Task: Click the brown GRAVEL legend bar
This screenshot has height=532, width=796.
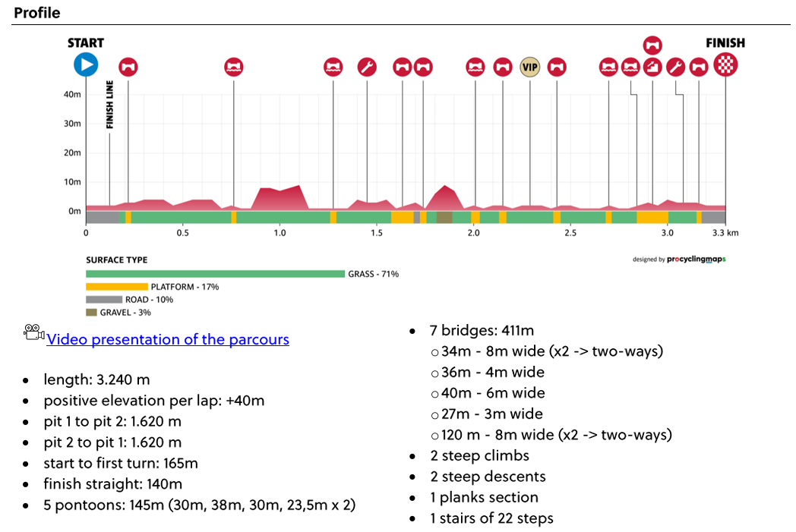Action: coord(91,312)
